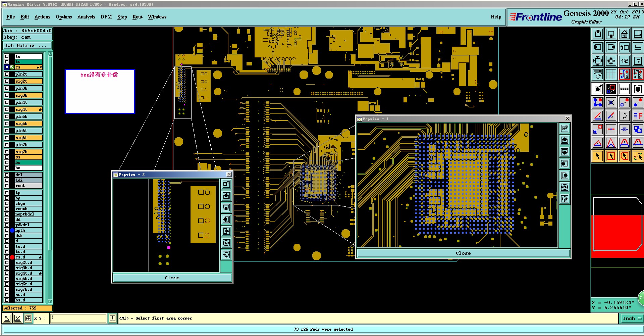Click the question mark help icon
The image size is (644, 336).
(x=638, y=61)
